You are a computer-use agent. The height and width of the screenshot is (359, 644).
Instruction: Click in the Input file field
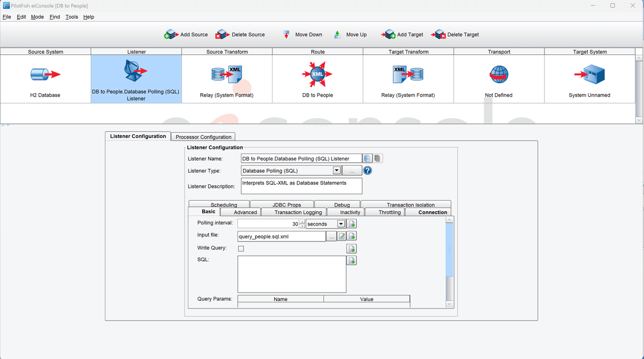[x=281, y=237]
